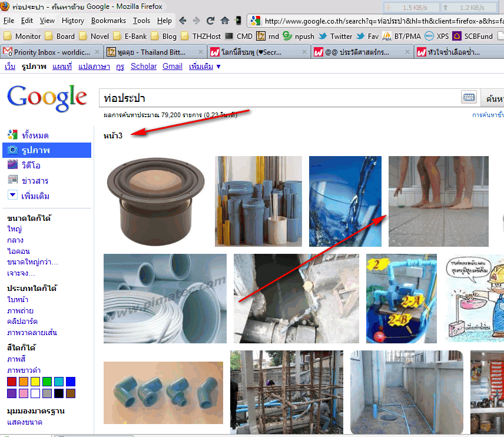504x437 pixels.
Task: Pick the blue color swatch
Action: [x=71, y=382]
